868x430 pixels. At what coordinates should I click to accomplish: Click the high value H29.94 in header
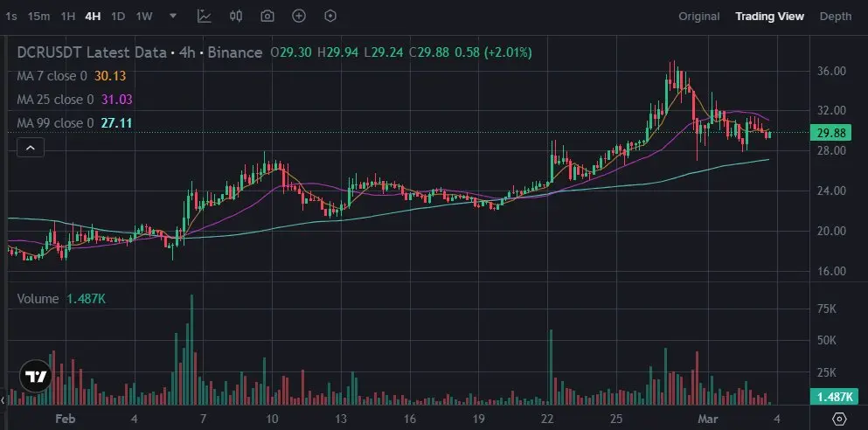[x=337, y=52]
